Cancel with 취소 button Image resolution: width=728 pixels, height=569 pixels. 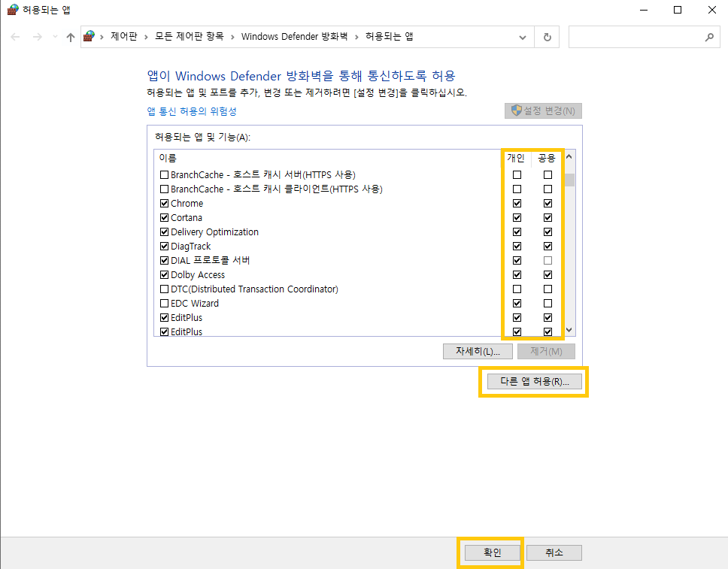pyautogui.click(x=554, y=552)
